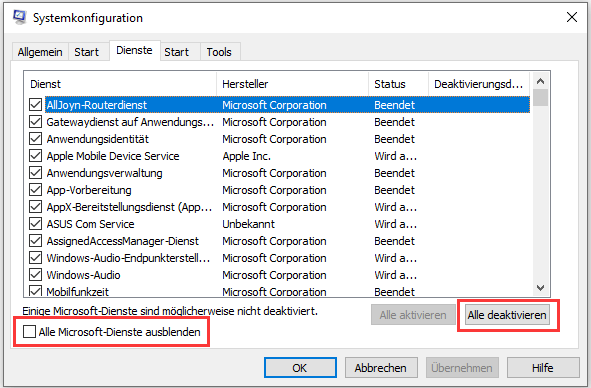591x388 pixels.
Task: Close the Systemkonfiguration window
Action: [572, 17]
